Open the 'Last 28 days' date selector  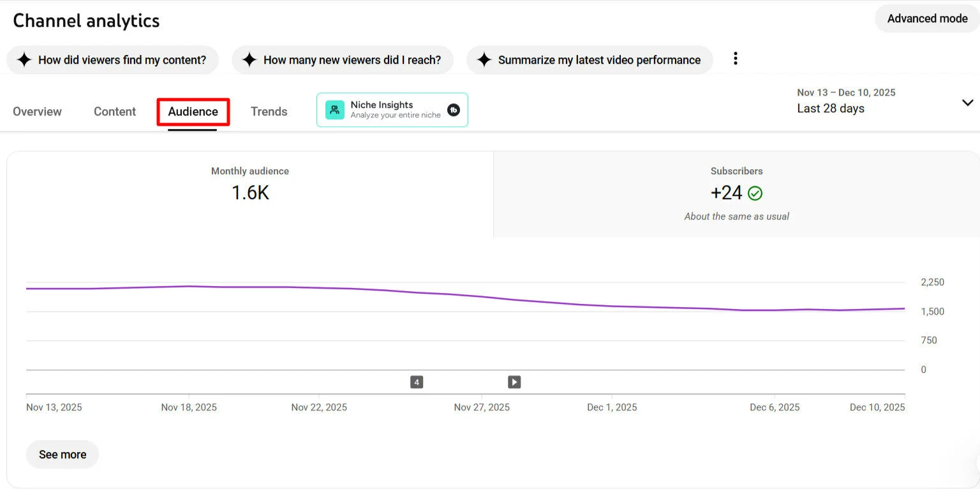[831, 108]
